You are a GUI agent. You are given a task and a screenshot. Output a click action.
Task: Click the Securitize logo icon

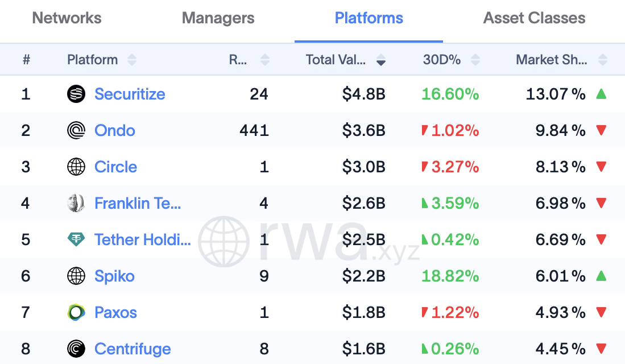[76, 94]
